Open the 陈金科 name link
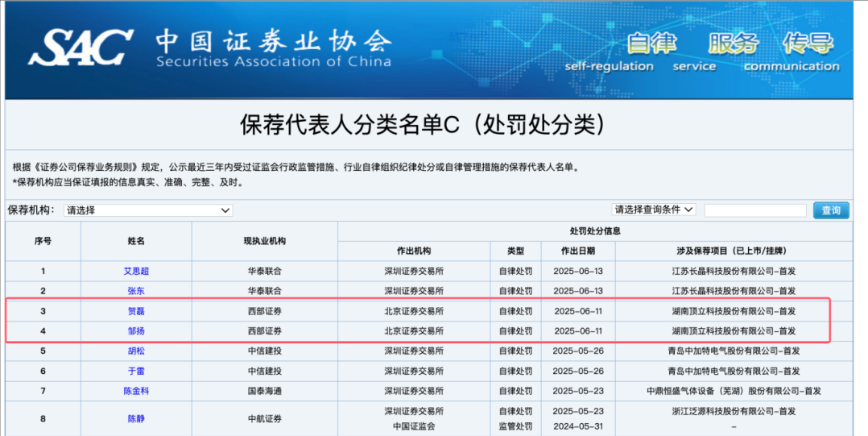This screenshot has width=868, height=436. tap(136, 391)
